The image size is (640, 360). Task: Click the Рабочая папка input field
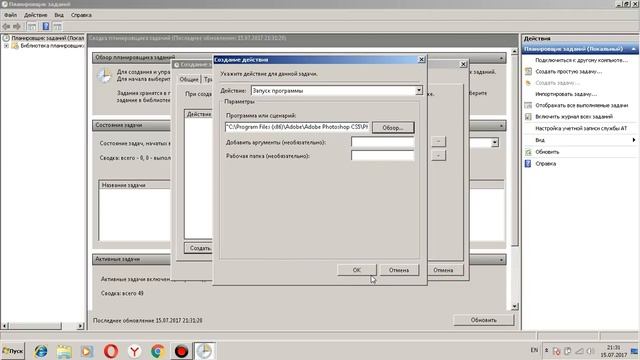pos(382,156)
